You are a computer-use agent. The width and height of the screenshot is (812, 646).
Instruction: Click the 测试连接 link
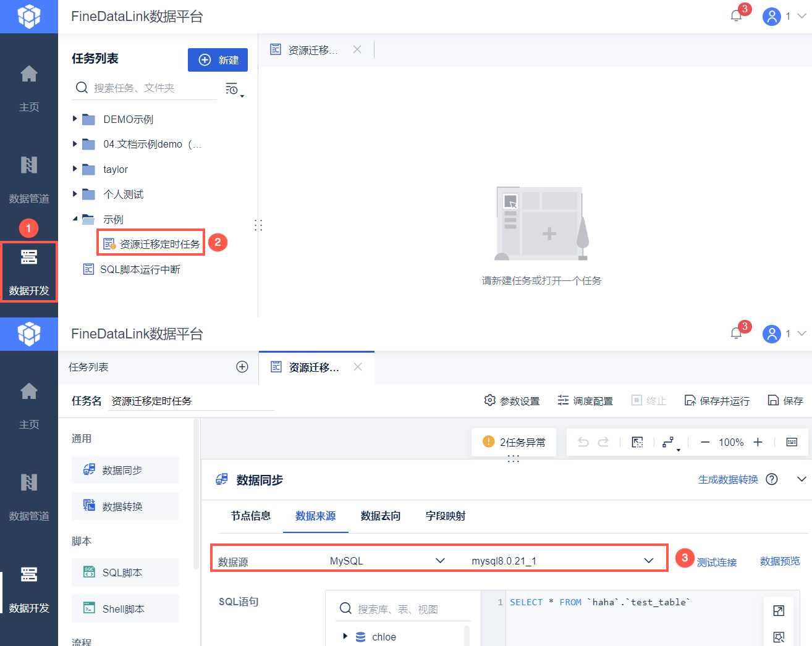[x=717, y=562]
